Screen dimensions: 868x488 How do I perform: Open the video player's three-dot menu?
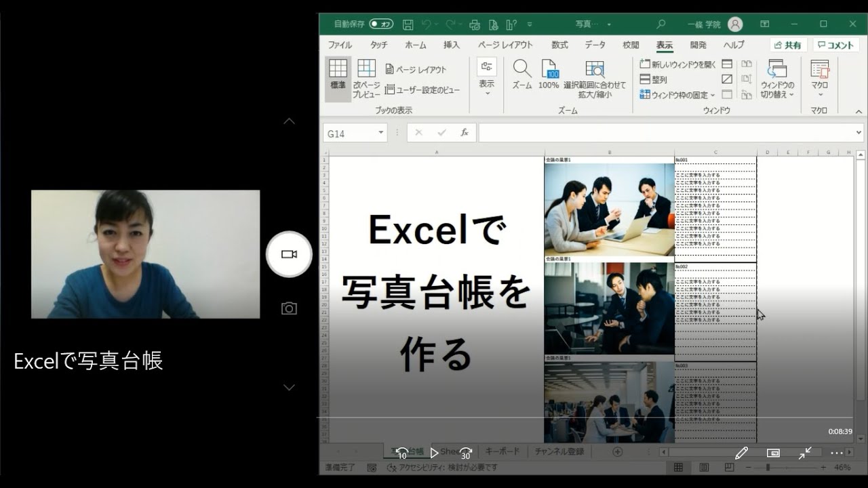(x=837, y=453)
